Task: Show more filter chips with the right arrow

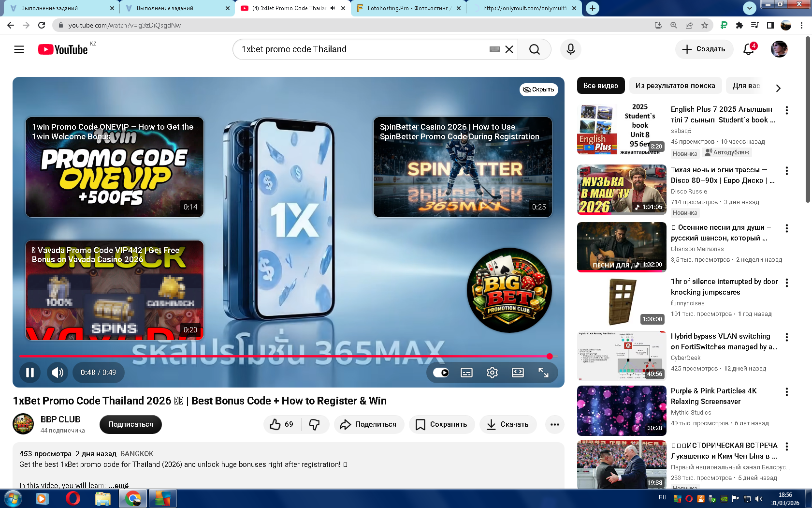Action: [x=778, y=88]
